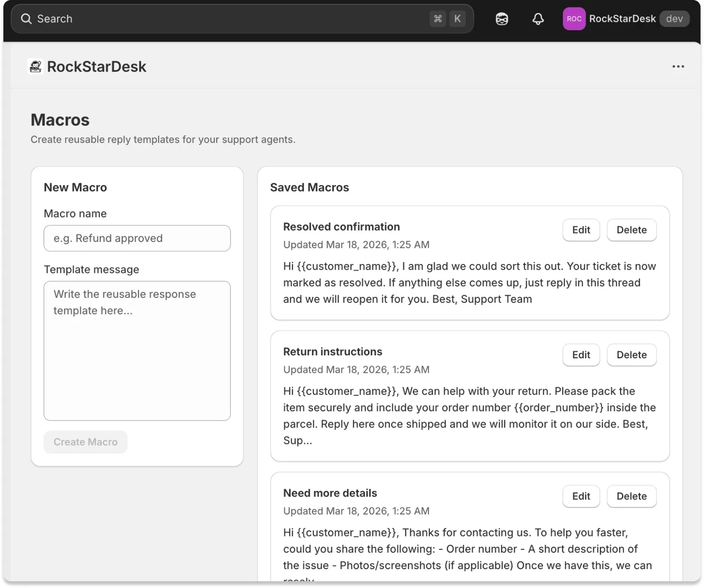Click the Create reusable reply templates subtitle

[x=163, y=139]
